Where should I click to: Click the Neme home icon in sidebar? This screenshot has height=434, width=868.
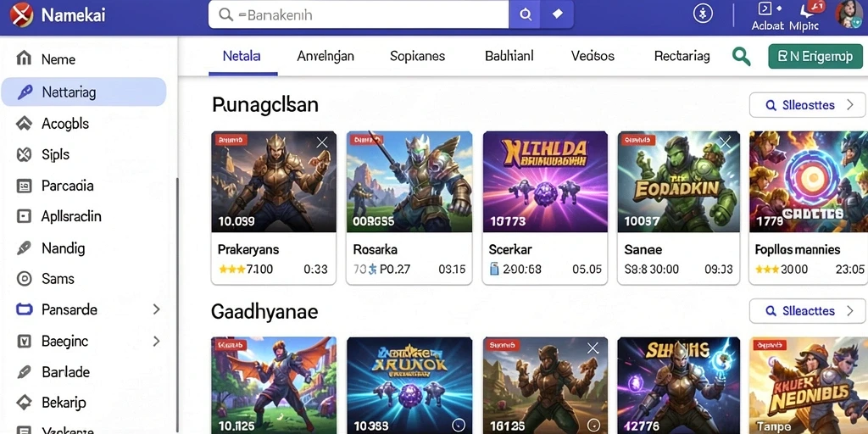(24, 58)
